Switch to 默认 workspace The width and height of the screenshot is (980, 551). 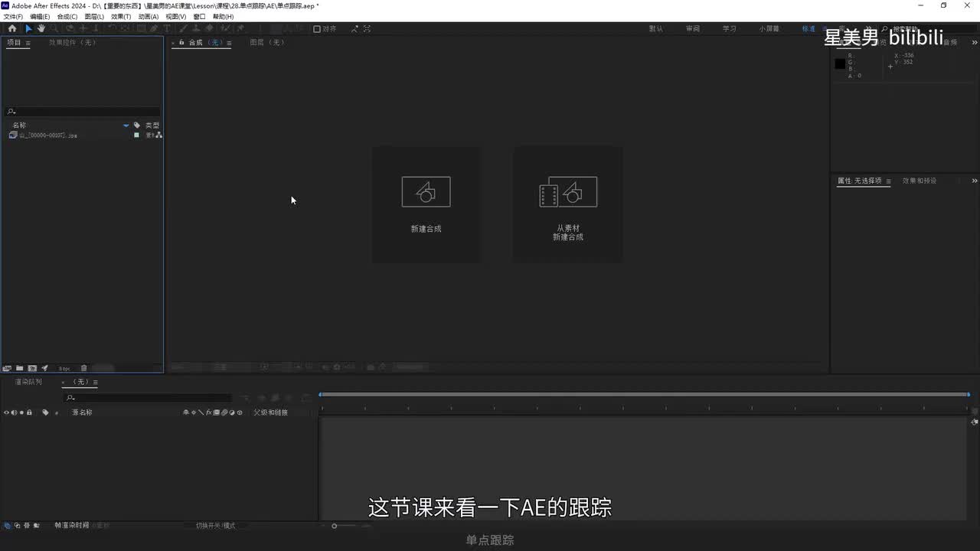coord(656,29)
